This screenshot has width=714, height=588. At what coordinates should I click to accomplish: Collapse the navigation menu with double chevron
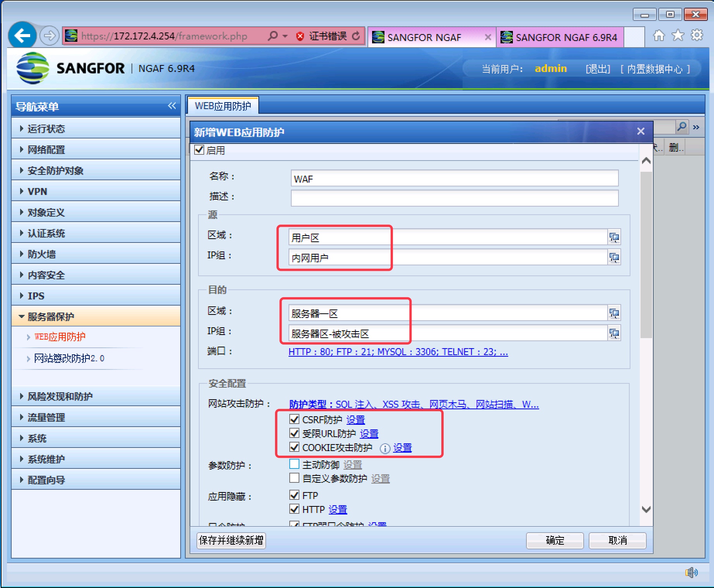point(172,106)
